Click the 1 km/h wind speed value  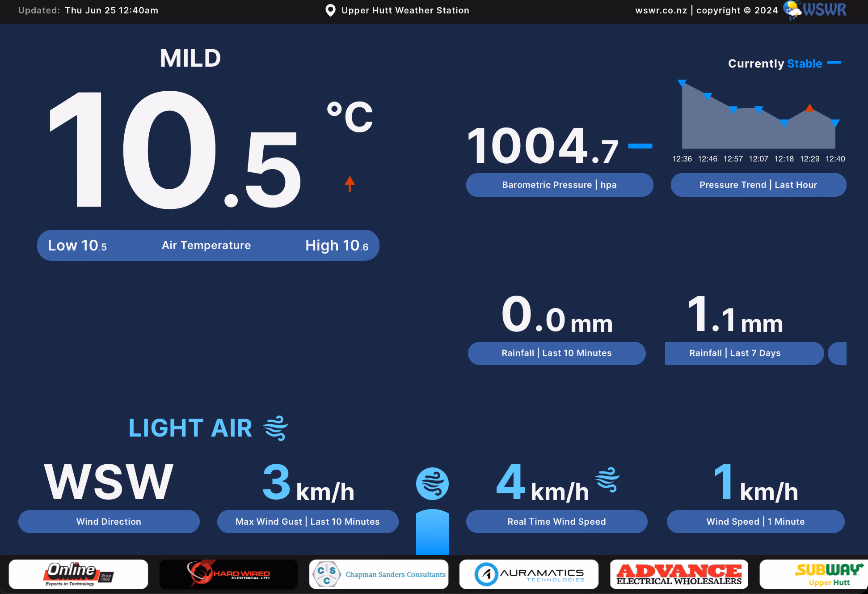tap(756, 482)
